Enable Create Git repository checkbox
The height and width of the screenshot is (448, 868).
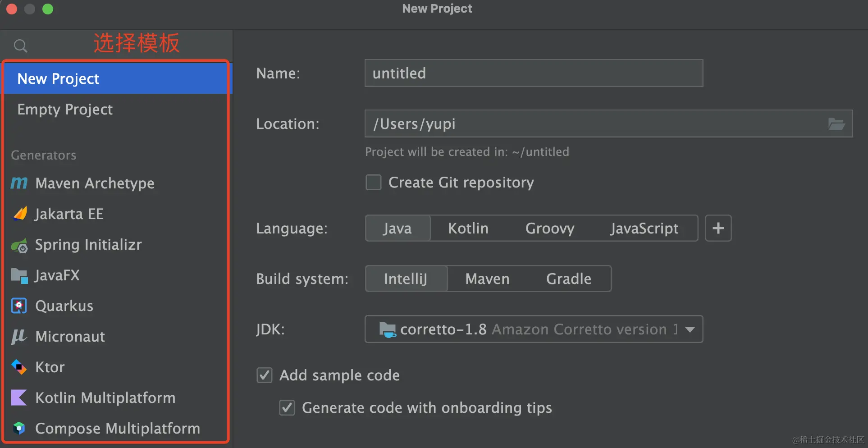[374, 183]
